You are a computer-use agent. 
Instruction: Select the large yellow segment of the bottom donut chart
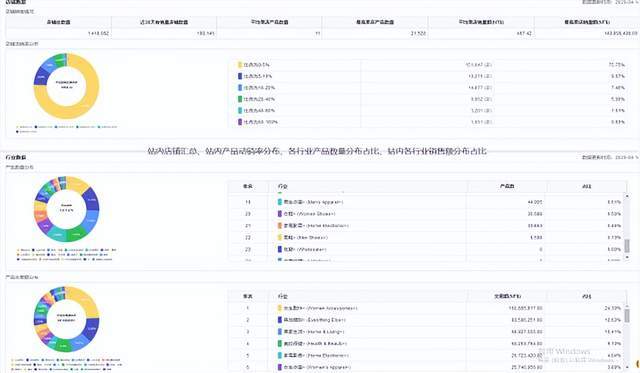[x=88, y=300]
